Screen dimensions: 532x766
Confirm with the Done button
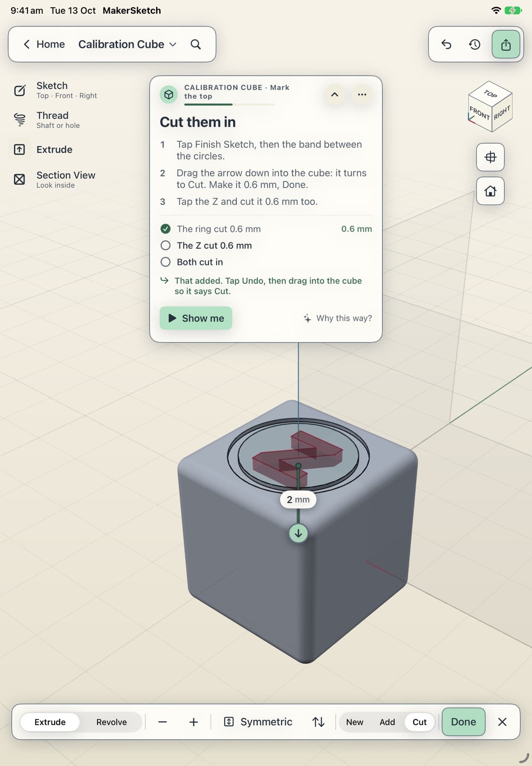(x=463, y=722)
